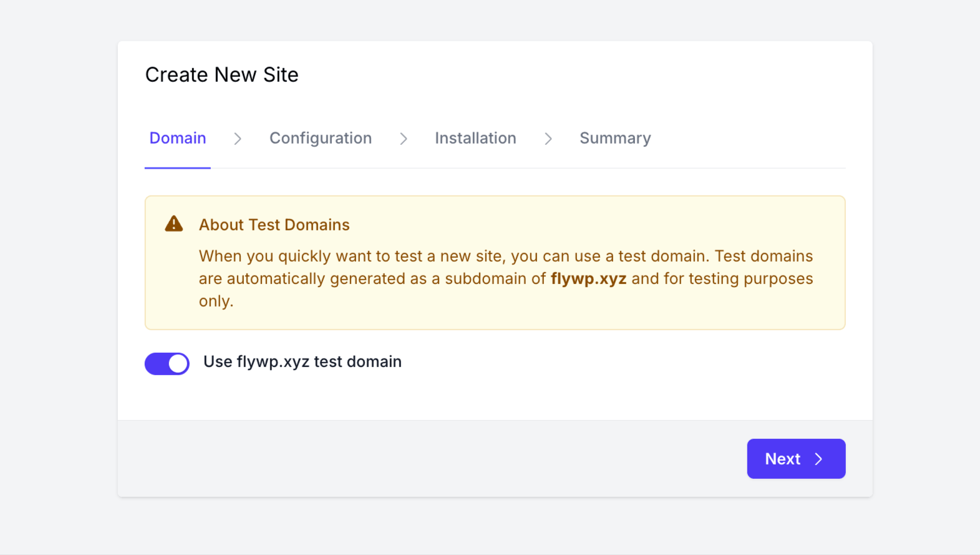Select the Summary step tab
Viewport: 980px width, 555px height.
click(615, 138)
